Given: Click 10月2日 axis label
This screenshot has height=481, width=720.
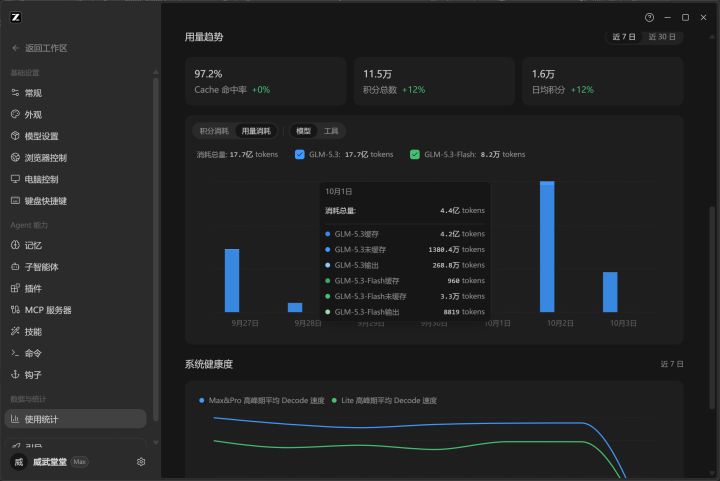Looking at the screenshot, I should 560,324.
